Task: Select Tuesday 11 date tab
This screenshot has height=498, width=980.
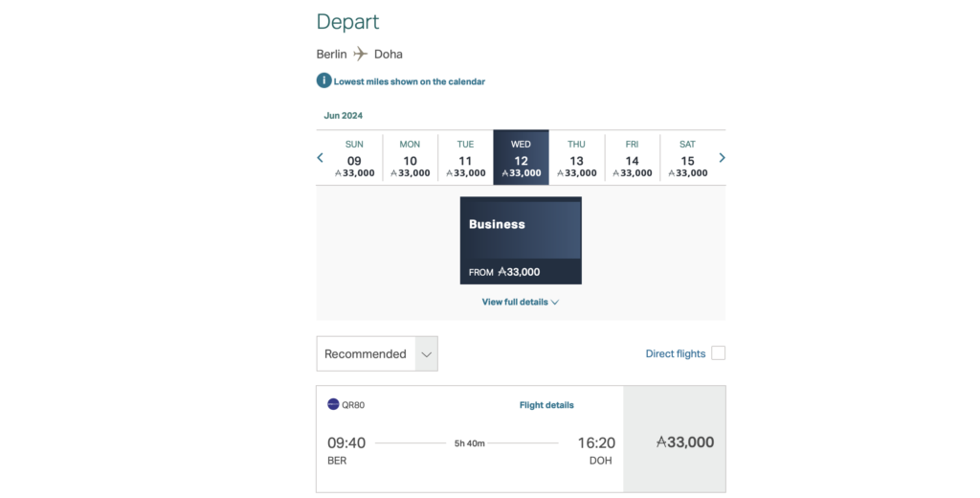Action: point(465,158)
